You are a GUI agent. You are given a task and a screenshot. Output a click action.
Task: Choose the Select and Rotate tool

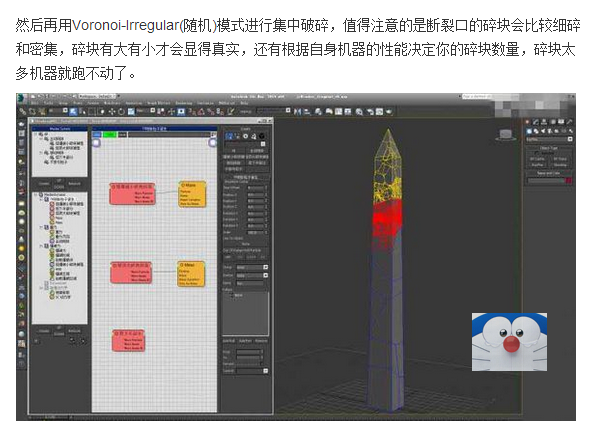click(121, 111)
